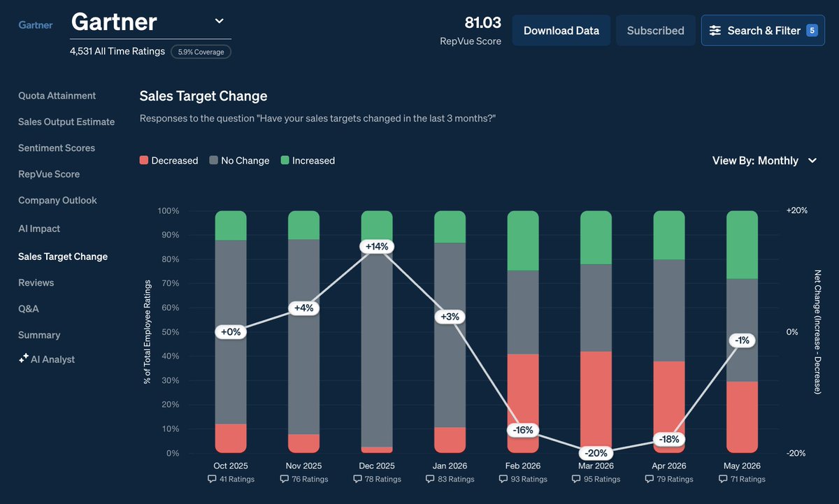Screen dimensions: 839x504
Task: Toggle the No Change legend series
Action: pos(239,161)
